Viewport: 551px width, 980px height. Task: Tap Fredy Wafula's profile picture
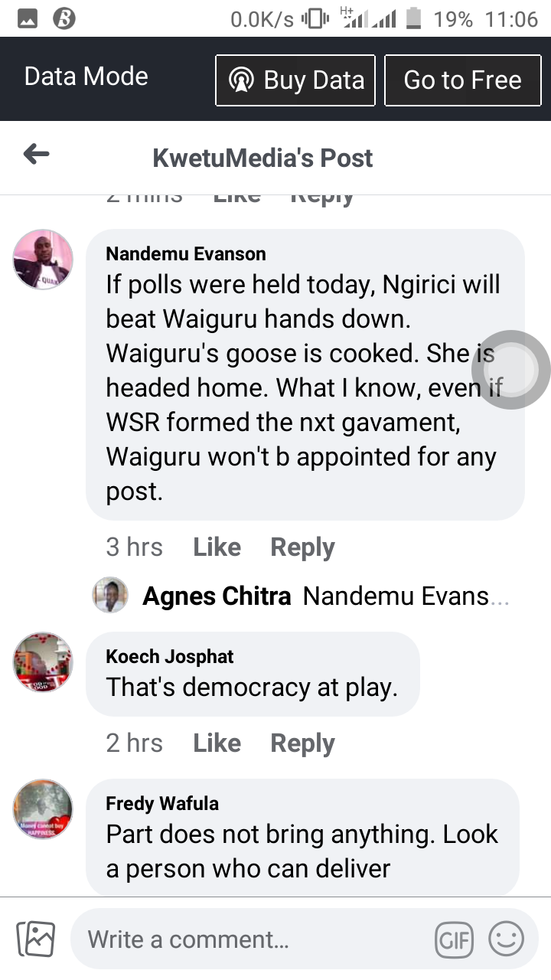(x=43, y=809)
